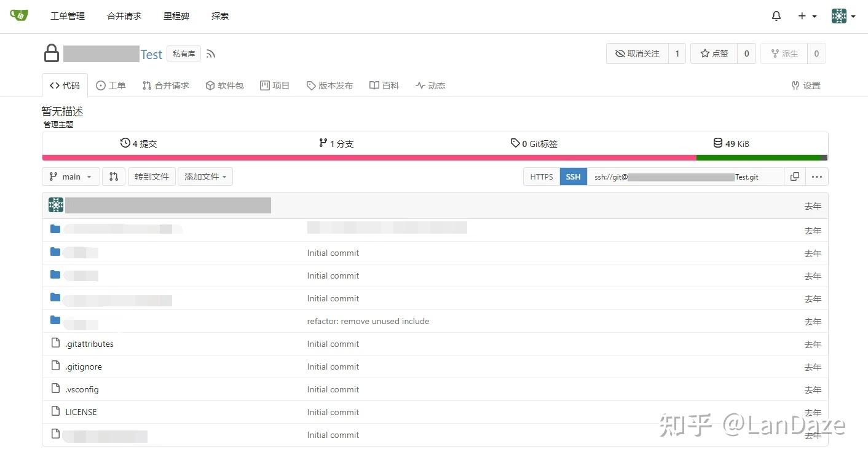Click the 49 KiB repository size
The image size is (868, 460).
(x=731, y=143)
